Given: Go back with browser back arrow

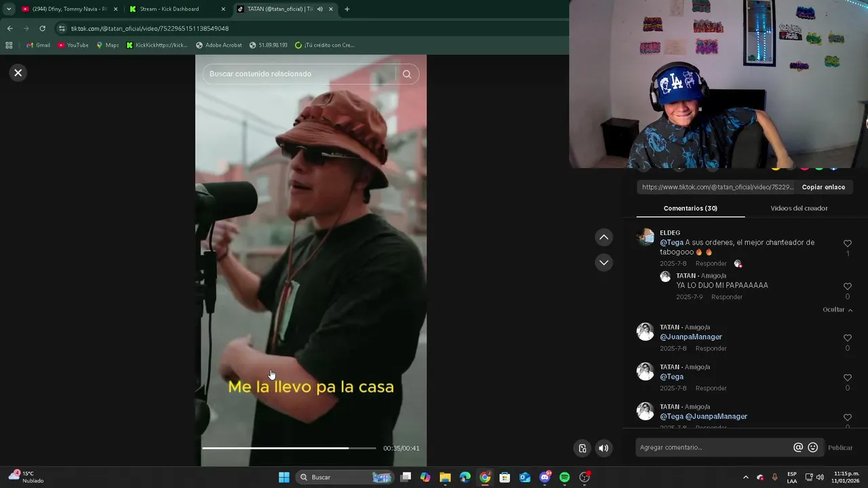Looking at the screenshot, I should tap(9, 28).
